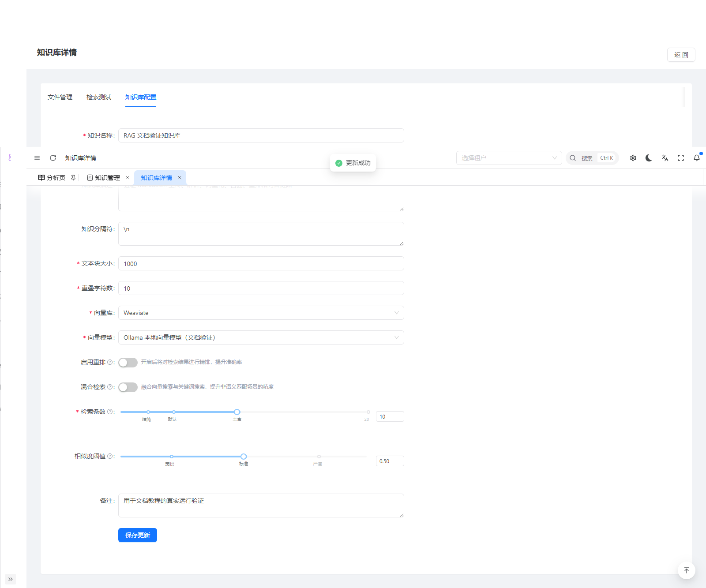Click the 严谨 mark on 相似度阈值 slider
The height and width of the screenshot is (588, 706).
tap(317, 464)
